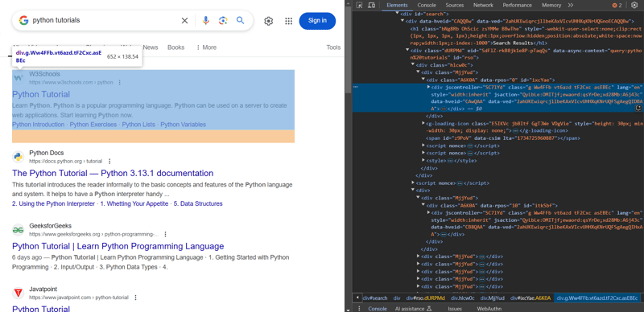Click the blue magnifier search icon
The height and width of the screenshot is (312, 644).
coord(240,21)
